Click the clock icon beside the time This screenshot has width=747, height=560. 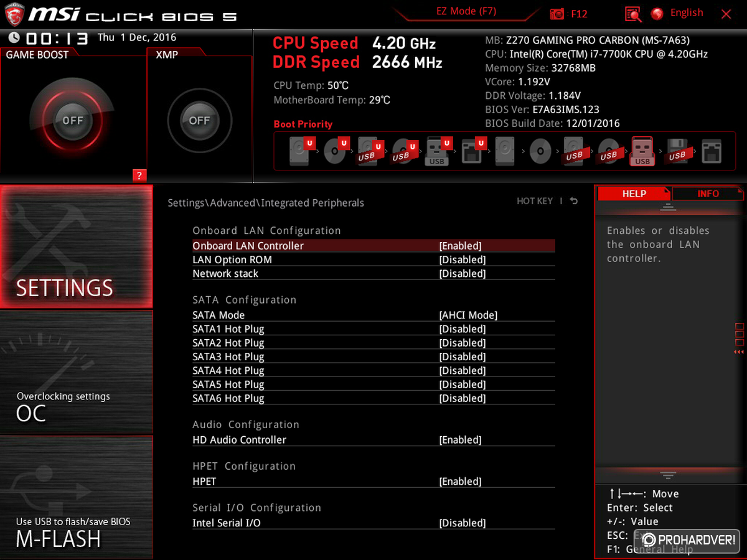14,37
